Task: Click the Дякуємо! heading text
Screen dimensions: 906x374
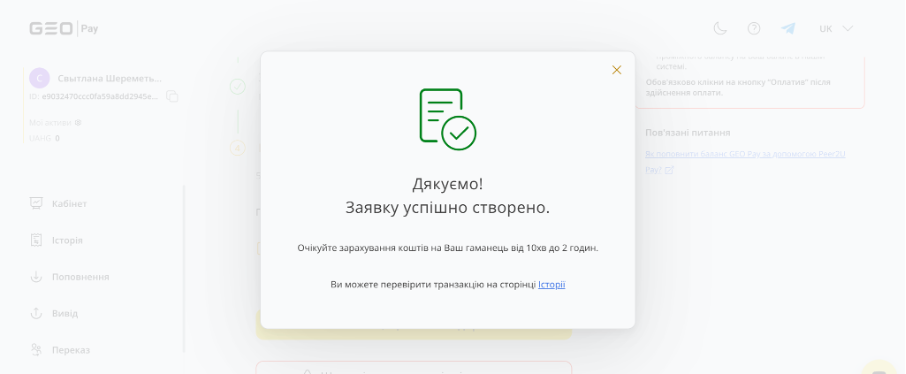Action: pos(448,184)
